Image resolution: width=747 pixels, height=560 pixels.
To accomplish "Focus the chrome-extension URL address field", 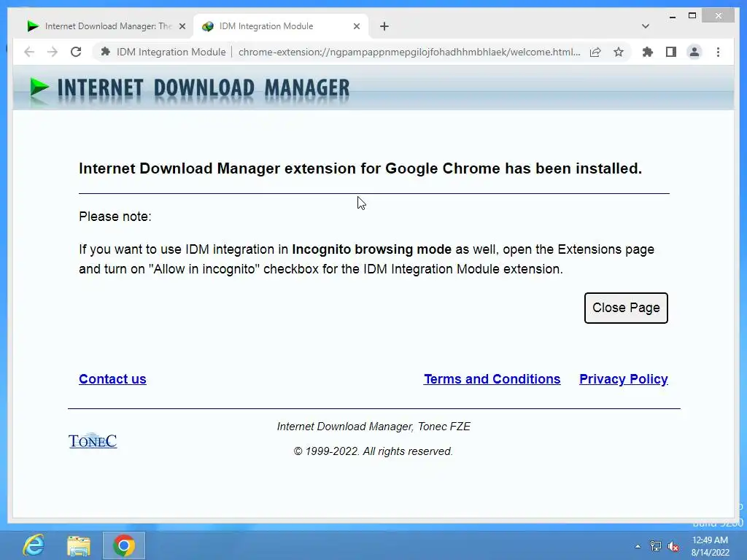I will 409,52.
